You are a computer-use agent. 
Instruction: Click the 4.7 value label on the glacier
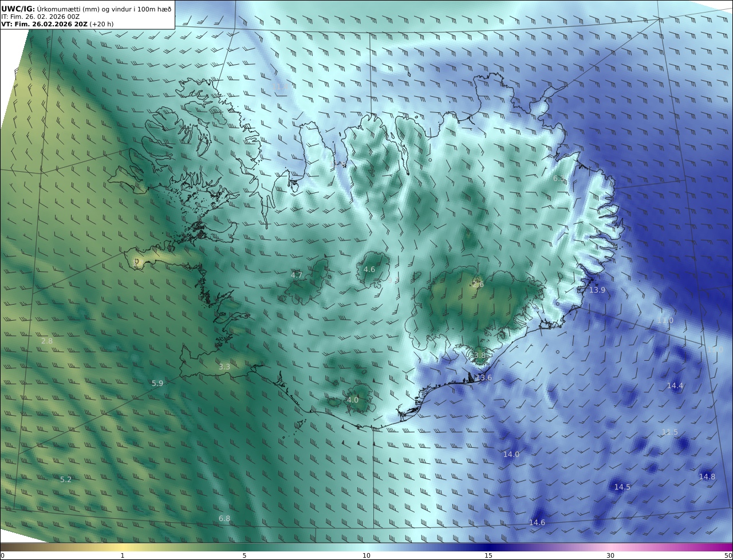[297, 275]
